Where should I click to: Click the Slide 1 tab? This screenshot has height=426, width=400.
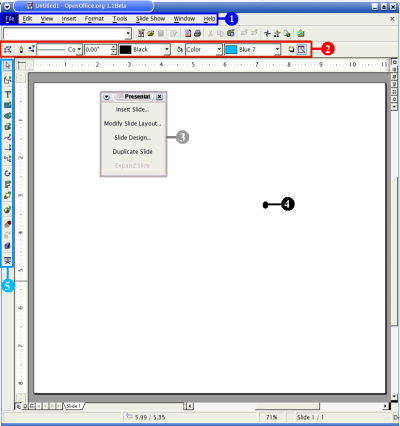click(73, 406)
